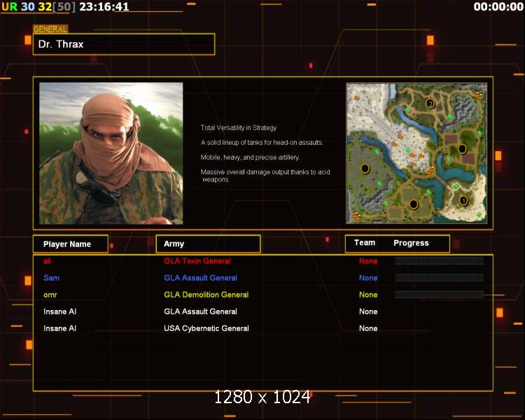Click omr's team value 'None'
This screenshot has height=420, width=525.
[x=368, y=295]
